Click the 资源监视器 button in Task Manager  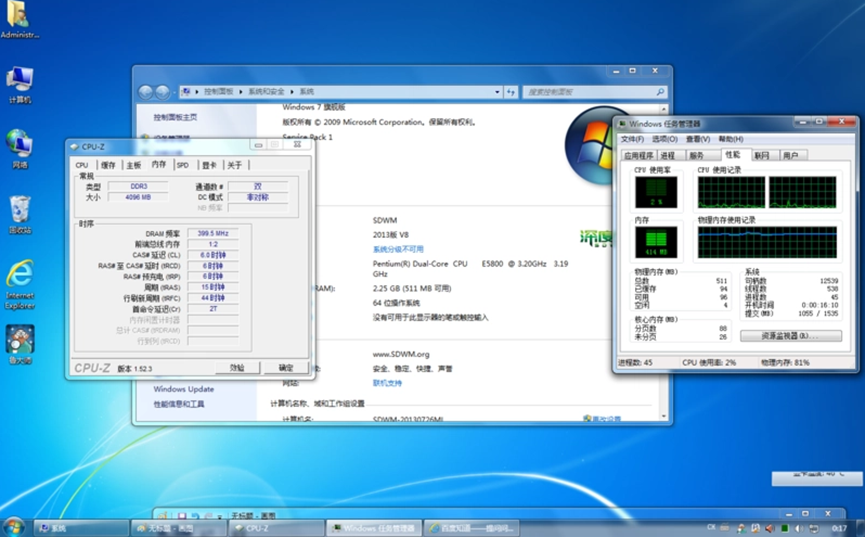(x=791, y=336)
